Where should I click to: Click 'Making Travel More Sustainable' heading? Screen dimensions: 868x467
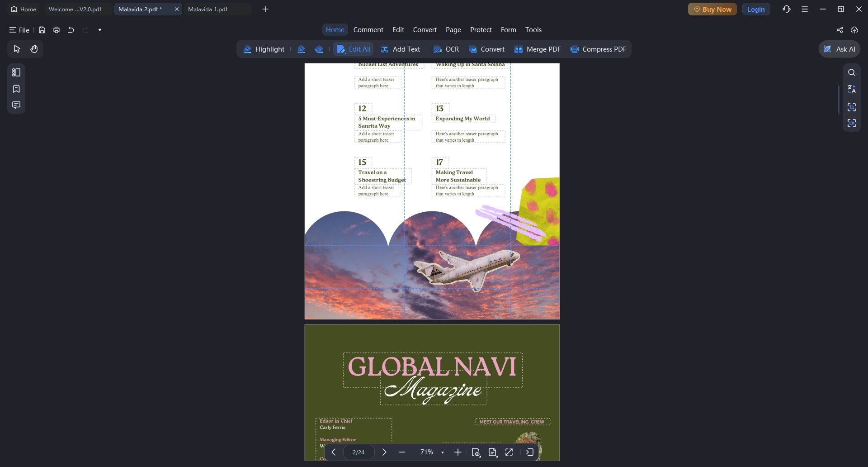[458, 176]
